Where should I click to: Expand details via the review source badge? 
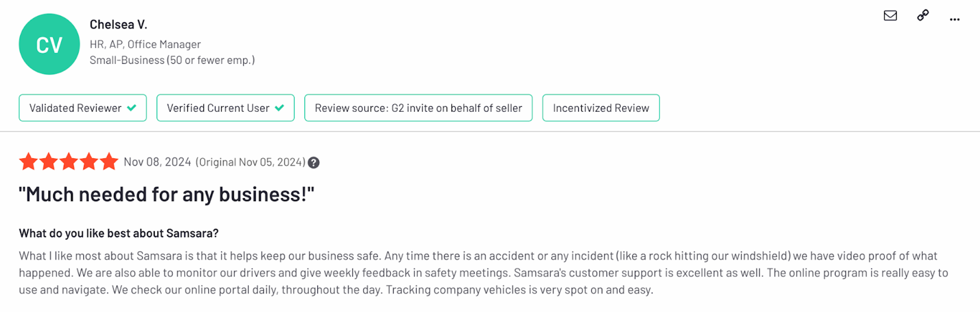(x=418, y=108)
